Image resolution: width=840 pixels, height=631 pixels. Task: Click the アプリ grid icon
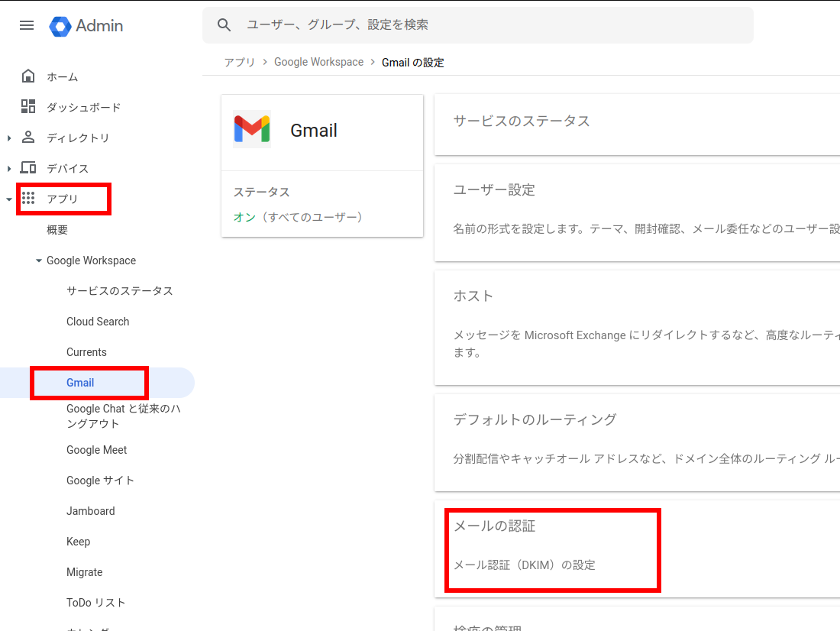click(x=28, y=199)
